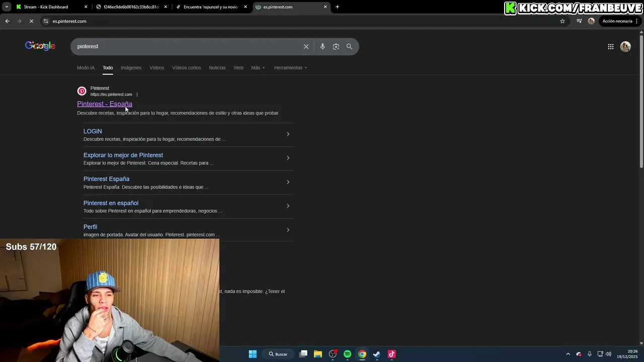Submit the search with the magnifier icon
644x362 pixels.
click(349, 46)
